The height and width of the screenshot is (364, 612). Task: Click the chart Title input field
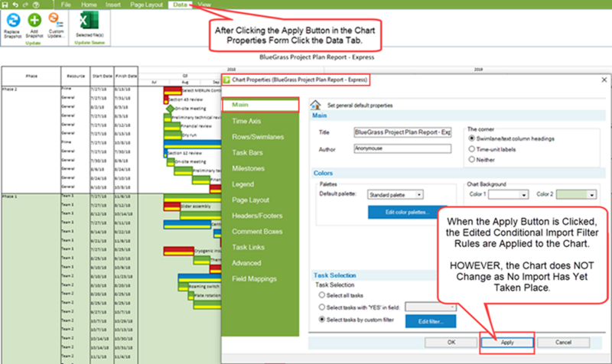point(402,132)
